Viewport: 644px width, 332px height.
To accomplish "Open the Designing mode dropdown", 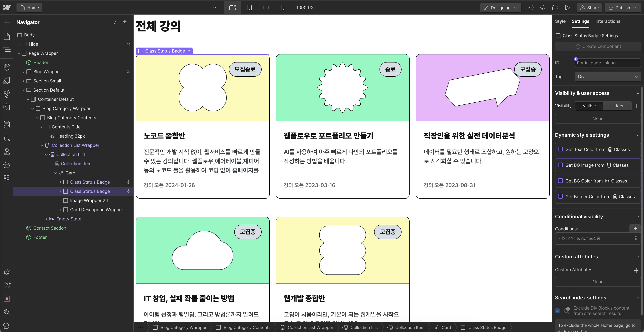I will tap(500, 8).
